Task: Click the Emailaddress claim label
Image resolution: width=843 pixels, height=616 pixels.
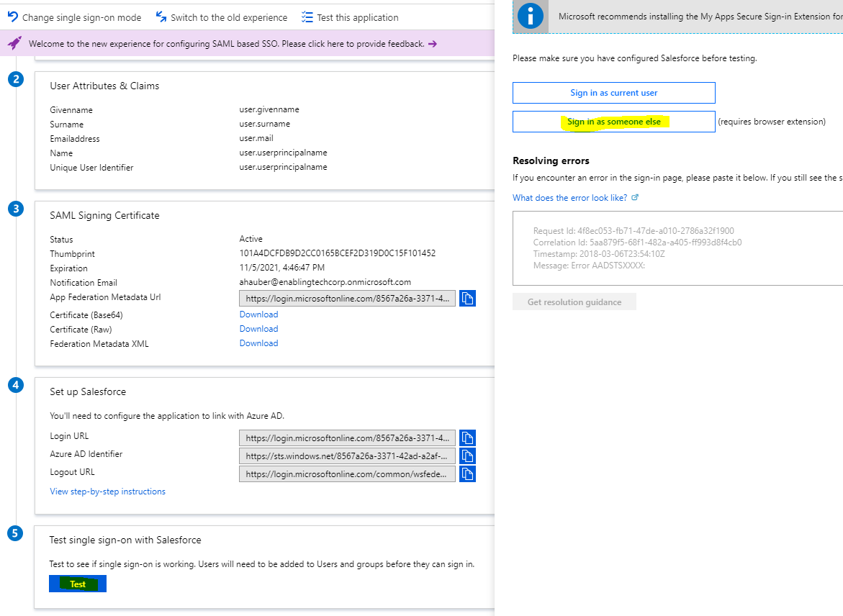Action: click(x=75, y=139)
